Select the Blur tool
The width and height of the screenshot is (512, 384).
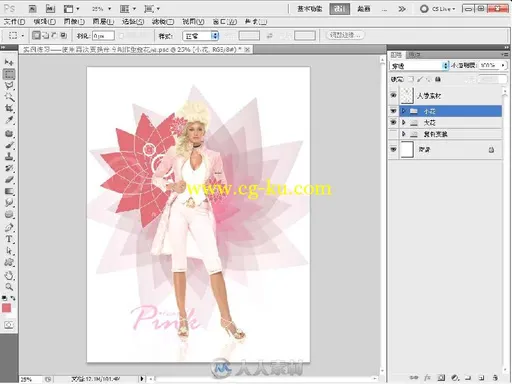pyautogui.click(x=9, y=202)
